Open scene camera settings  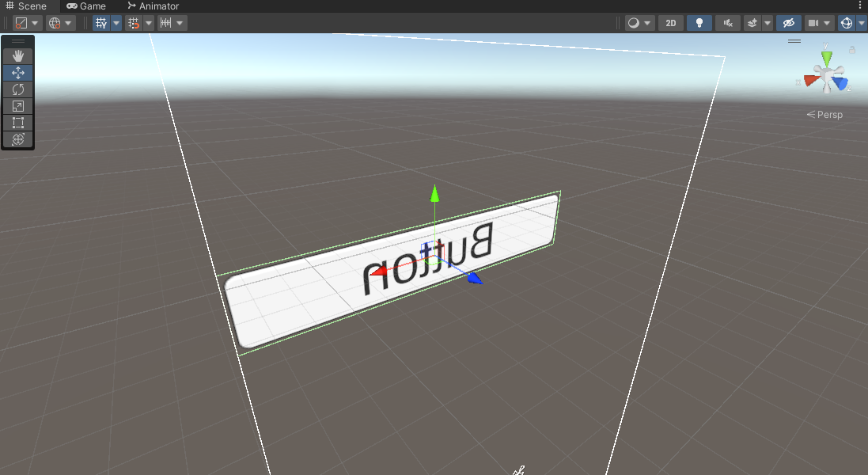pos(819,23)
